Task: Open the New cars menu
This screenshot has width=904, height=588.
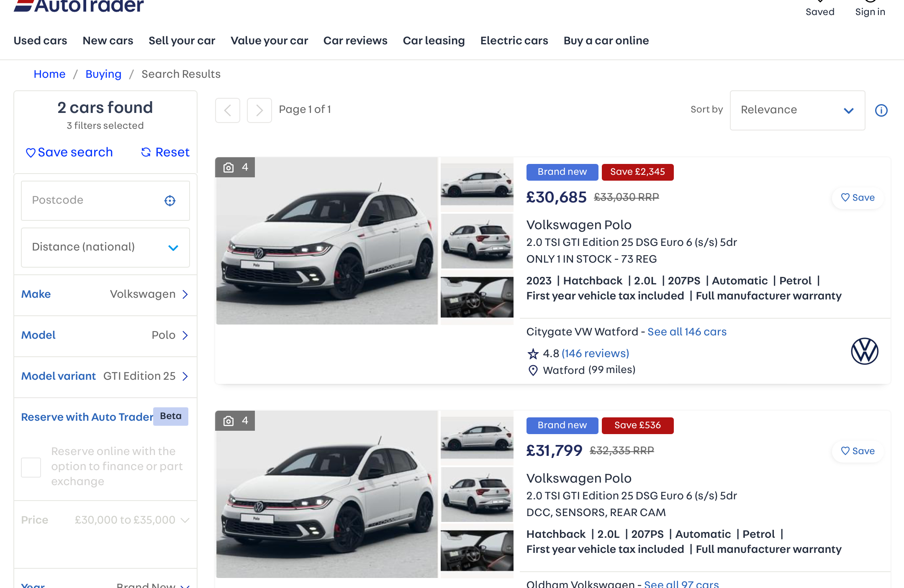Action: coord(108,41)
